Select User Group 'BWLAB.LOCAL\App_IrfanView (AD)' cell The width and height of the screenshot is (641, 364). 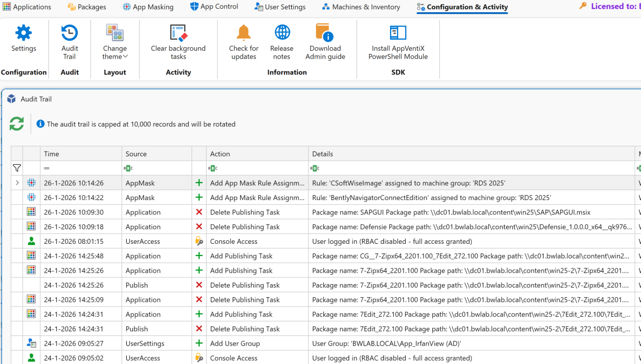point(471,343)
